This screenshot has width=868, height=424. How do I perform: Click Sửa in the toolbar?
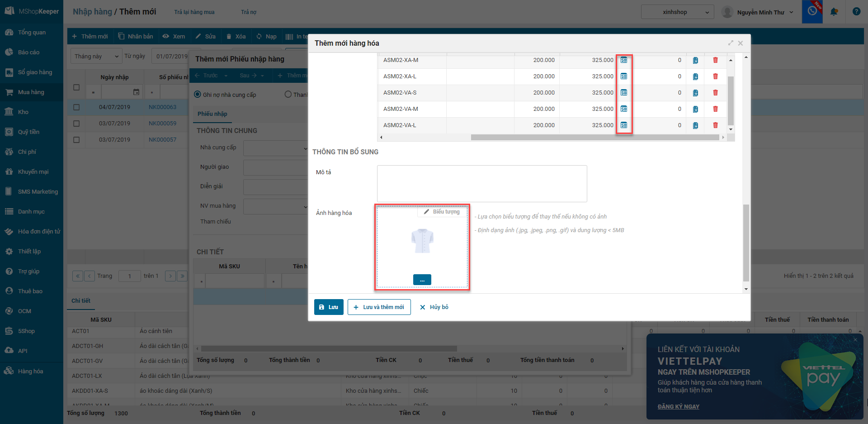206,37
